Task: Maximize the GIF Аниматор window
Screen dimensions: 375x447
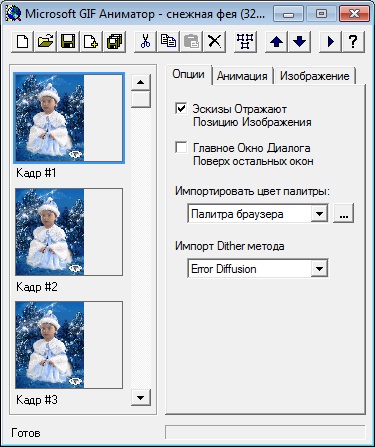Action: [x=321, y=14]
